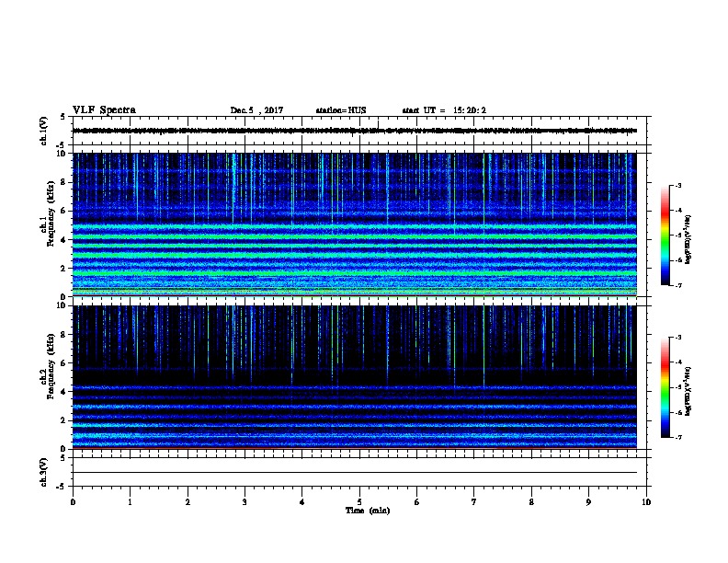This screenshot has width=728, height=563.
Task: Click the "0" tick on the time axis
Action: tap(73, 502)
